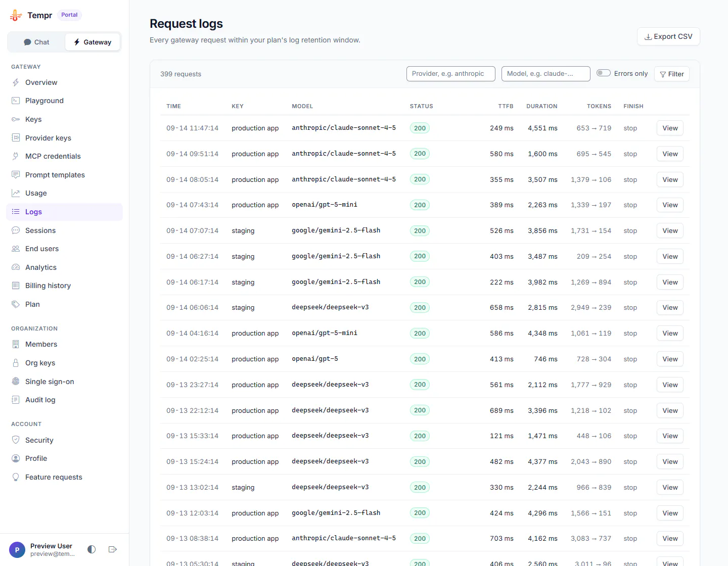Click the Usage chart icon
This screenshot has width=728, height=566.
[16, 193]
